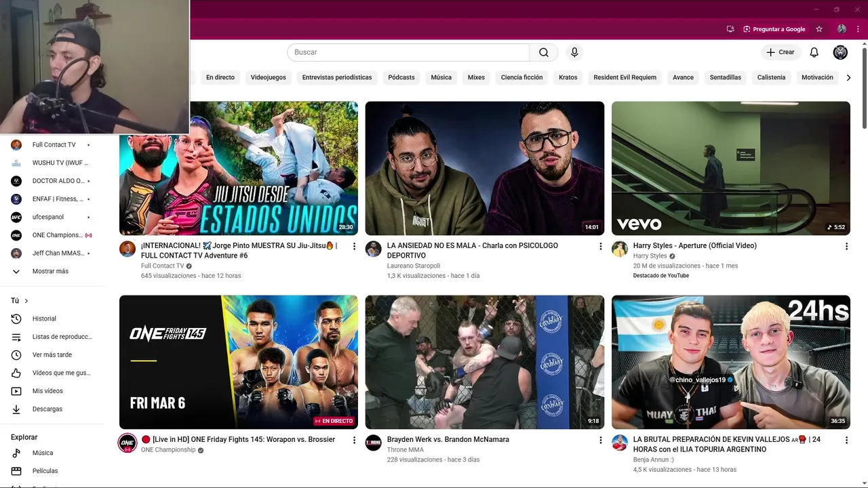
Task: Open Full Contact TV channel avatar under video
Action: click(x=127, y=249)
